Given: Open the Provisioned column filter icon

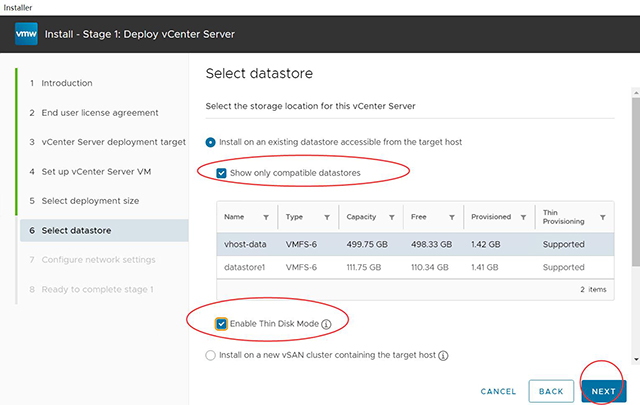Looking at the screenshot, I should 523,217.
